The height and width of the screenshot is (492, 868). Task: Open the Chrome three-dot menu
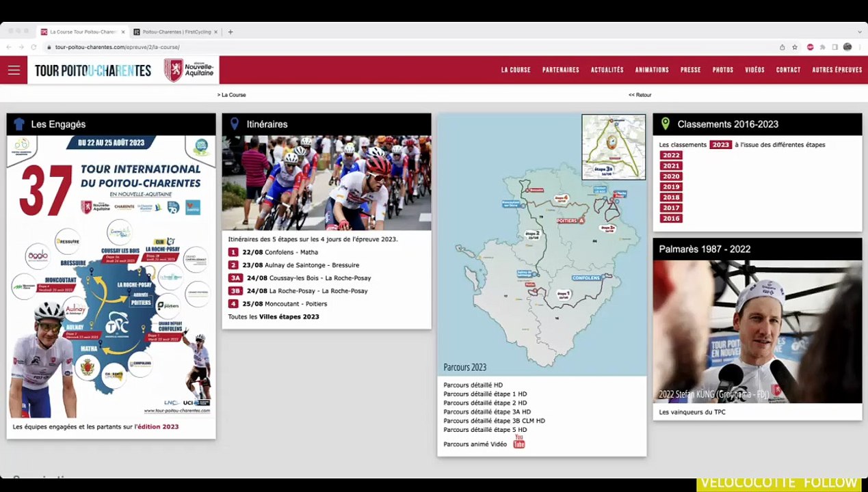click(860, 47)
